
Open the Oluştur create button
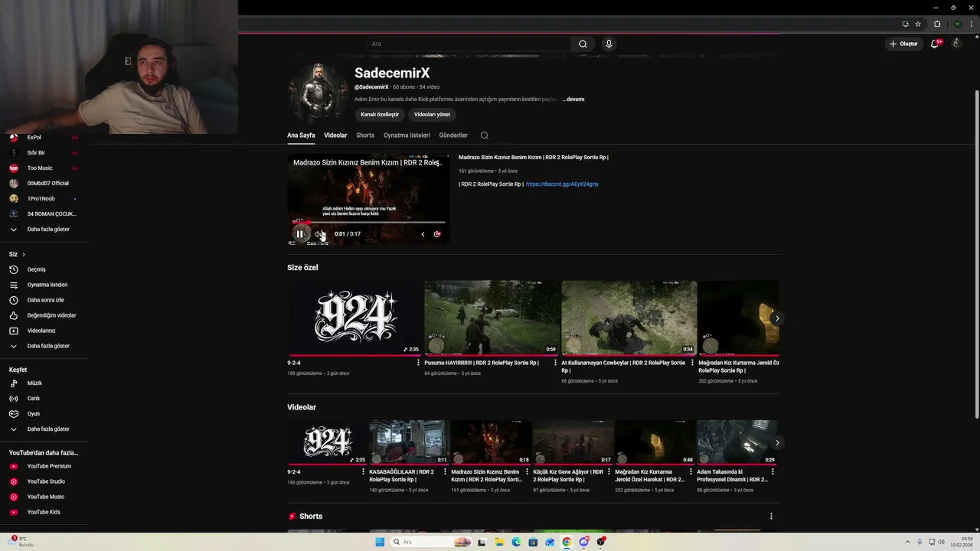point(903,44)
